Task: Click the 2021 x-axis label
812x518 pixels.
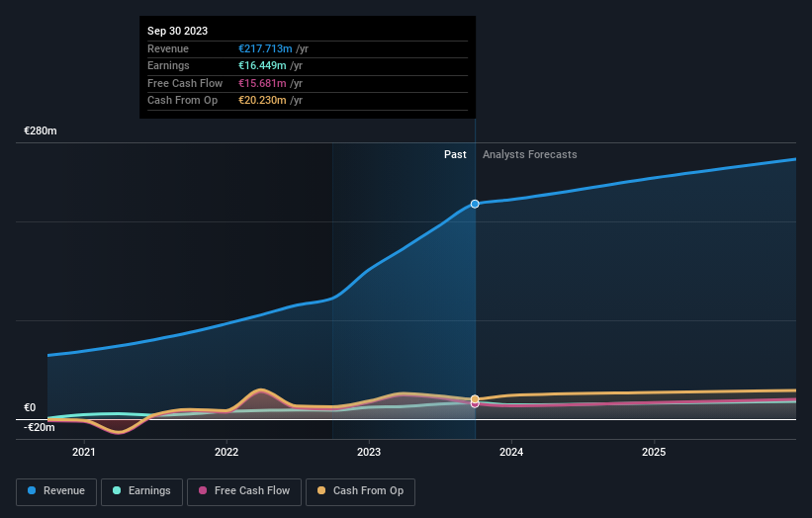Action: point(84,452)
